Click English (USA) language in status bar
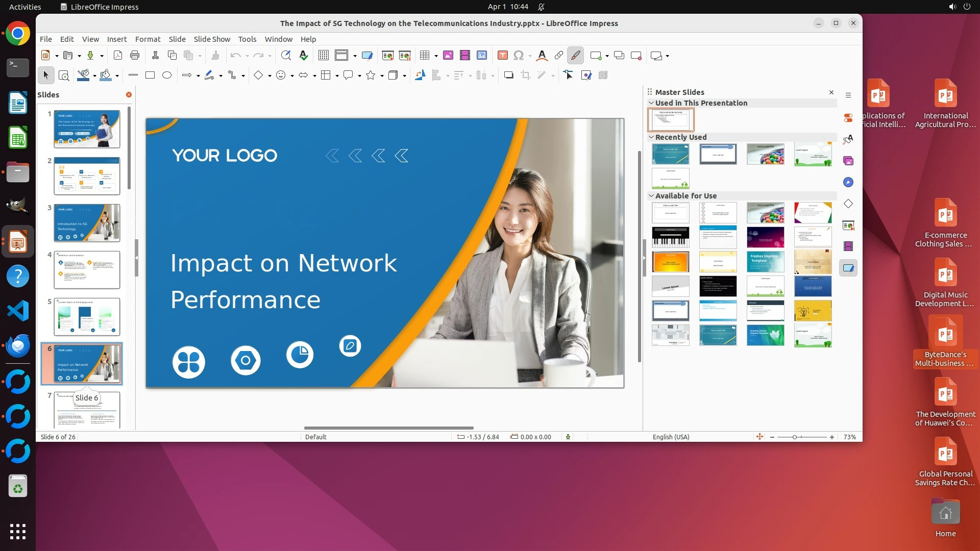The width and height of the screenshot is (980, 551). click(671, 437)
